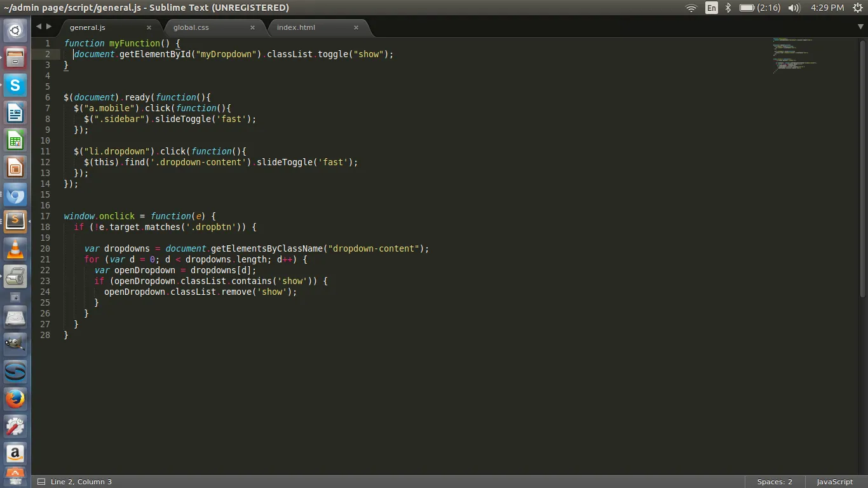Switch to the index.html tab
Viewport: 868px width, 488px height.
[x=296, y=27]
